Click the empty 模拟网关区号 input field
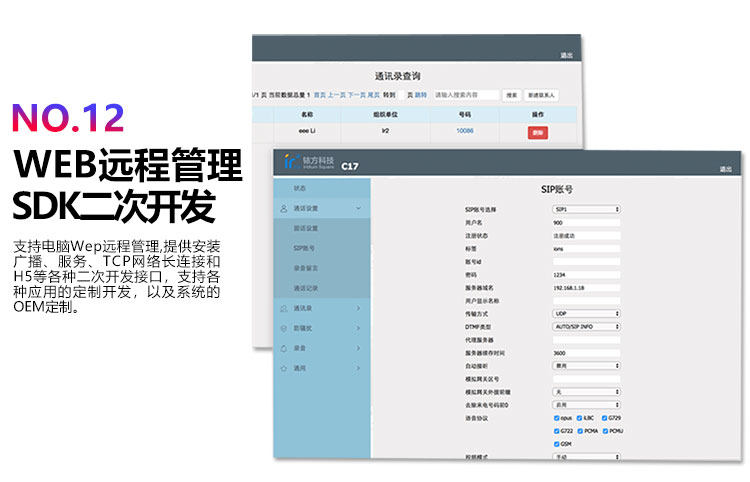The height and width of the screenshot is (482, 750). click(x=586, y=379)
